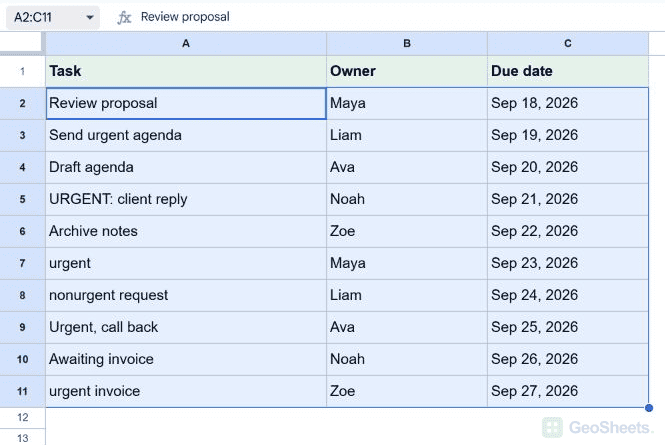The image size is (665, 445).
Task: Select row 7 header
Action: pyautogui.click(x=22, y=263)
